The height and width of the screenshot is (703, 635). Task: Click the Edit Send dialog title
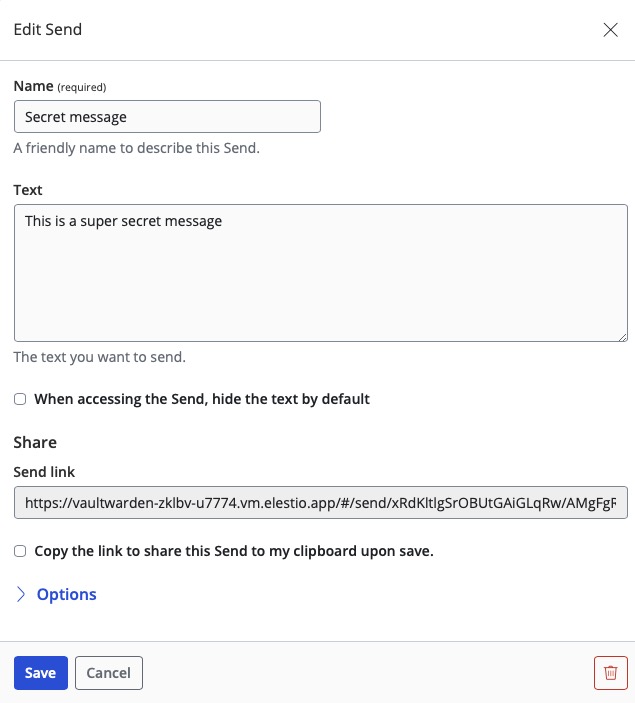pos(48,30)
